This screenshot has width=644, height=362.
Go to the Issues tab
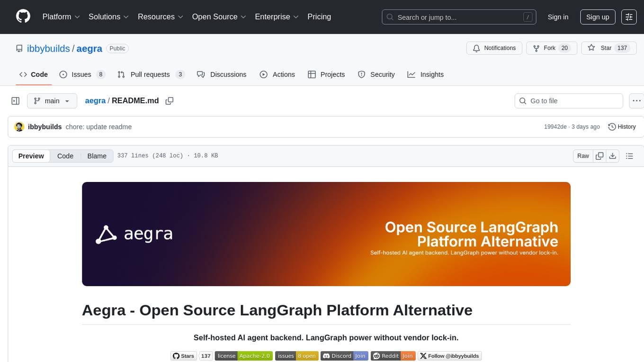tap(82, 74)
